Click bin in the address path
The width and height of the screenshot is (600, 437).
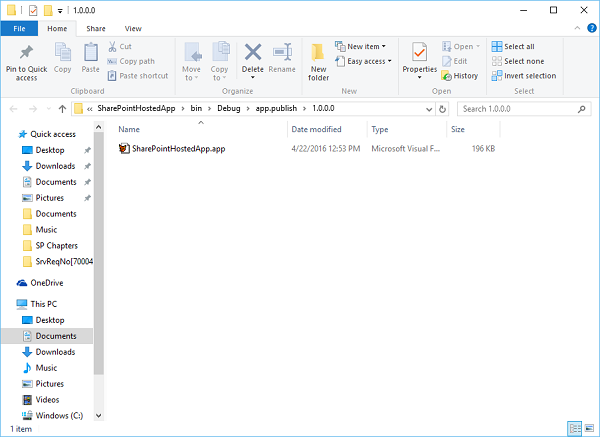pyautogui.click(x=196, y=108)
